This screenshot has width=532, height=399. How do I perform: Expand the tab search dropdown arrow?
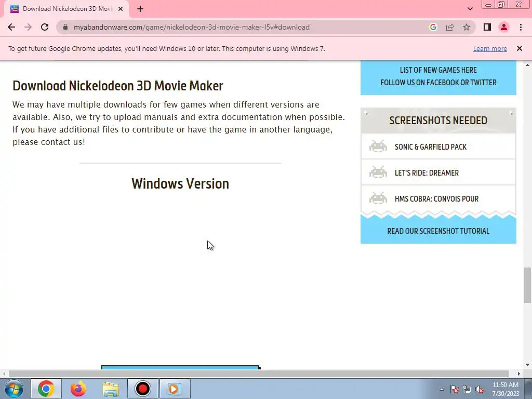pos(470,9)
